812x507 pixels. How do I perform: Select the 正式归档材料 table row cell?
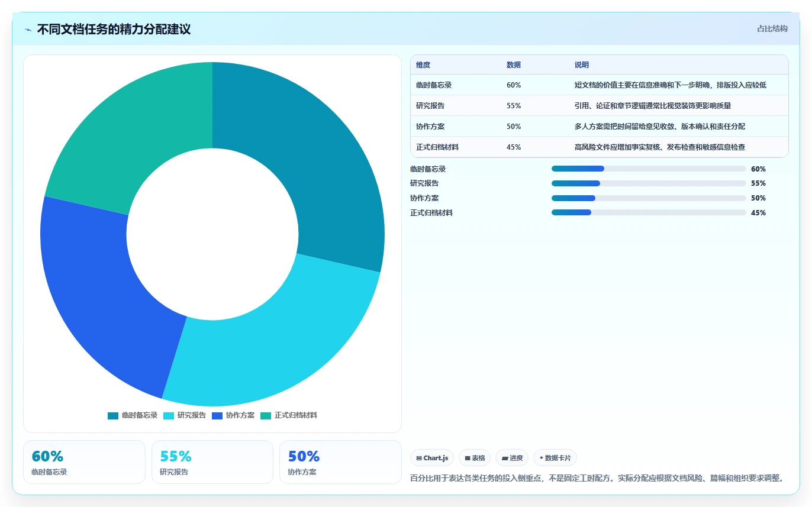437,147
